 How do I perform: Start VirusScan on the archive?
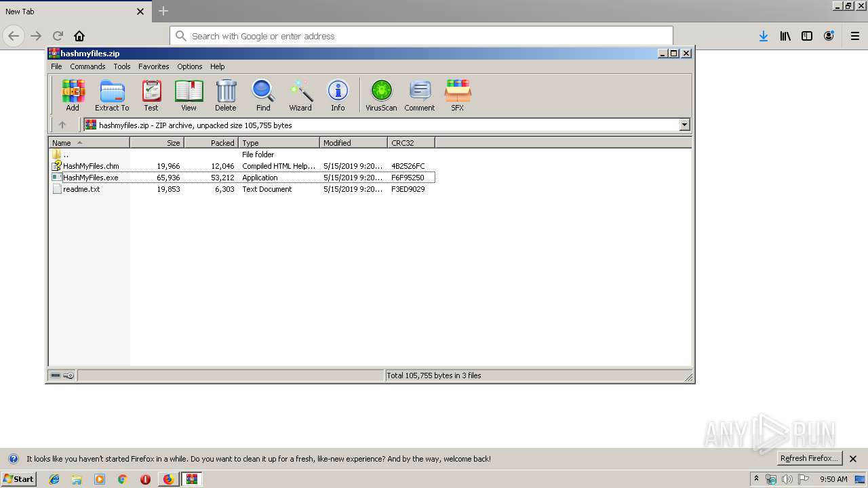coord(381,95)
